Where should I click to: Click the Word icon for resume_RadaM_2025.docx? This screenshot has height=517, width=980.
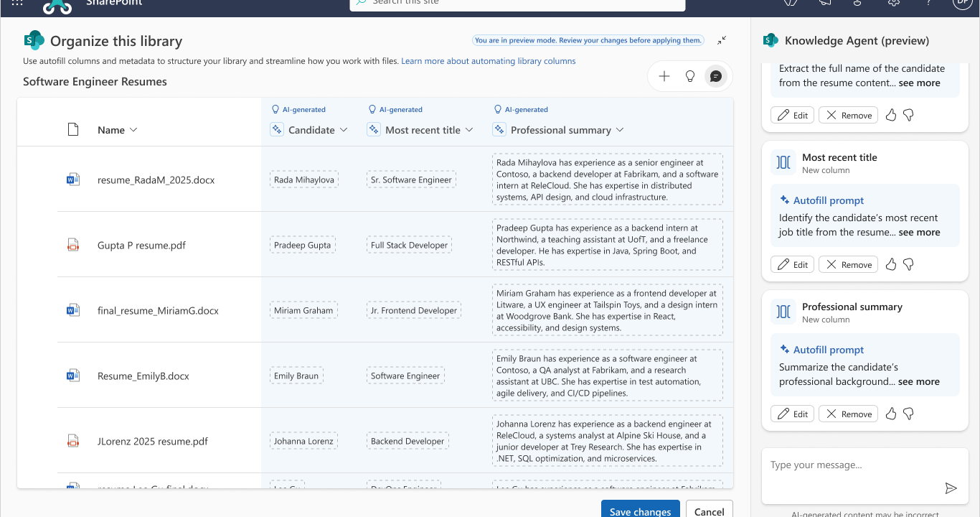tap(72, 180)
